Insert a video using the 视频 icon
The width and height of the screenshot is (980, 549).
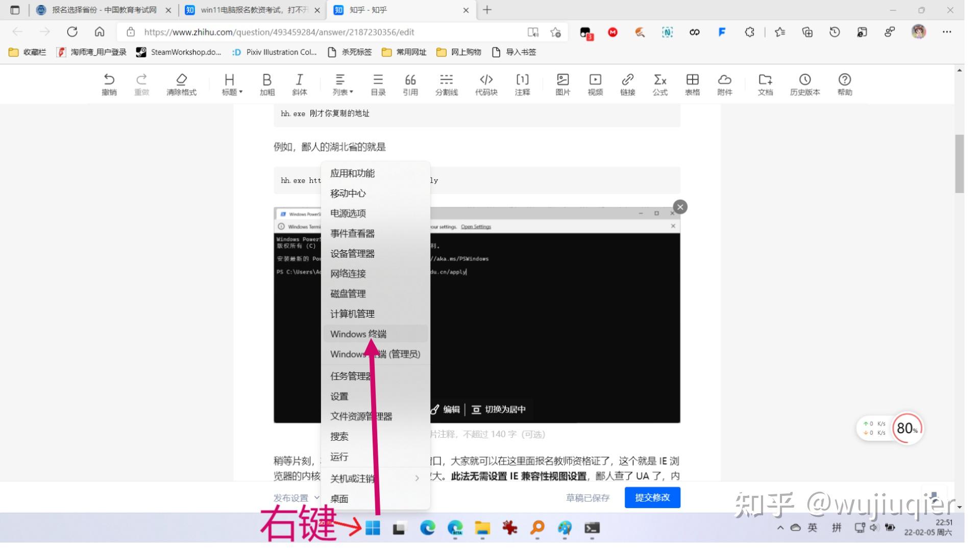[595, 84]
